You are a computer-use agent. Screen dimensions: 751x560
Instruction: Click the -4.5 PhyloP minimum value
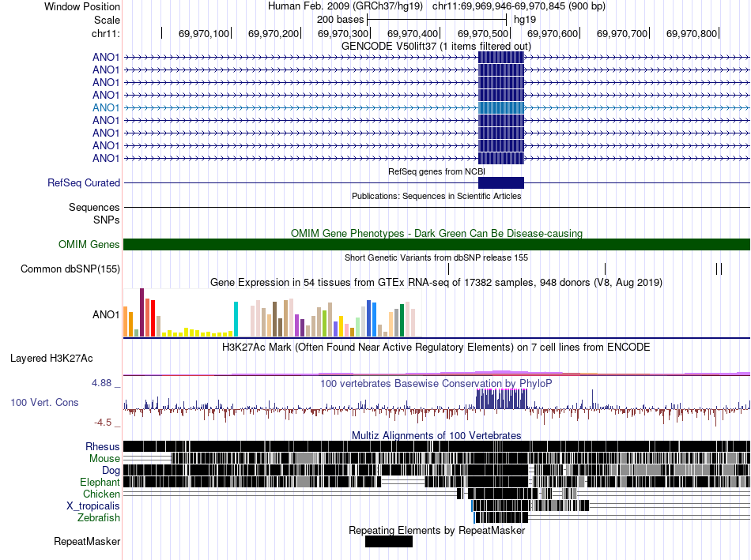[103, 422]
